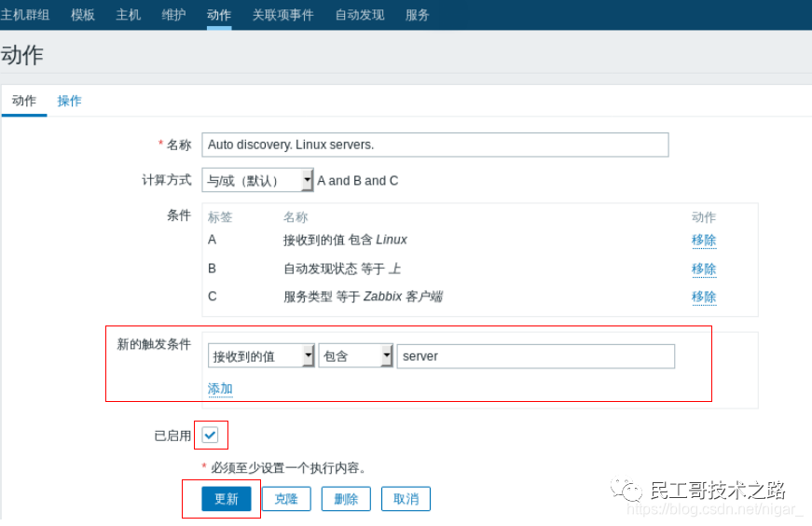Remove condition A containing Linux

pos(704,240)
